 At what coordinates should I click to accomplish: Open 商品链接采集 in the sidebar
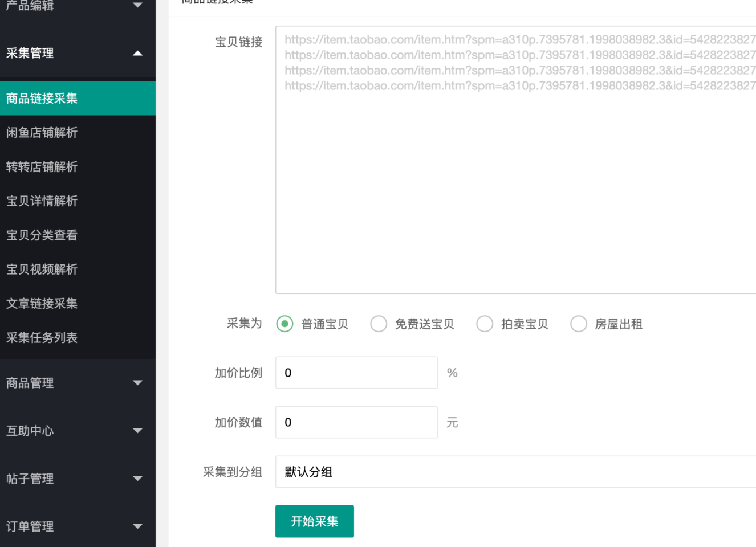[x=78, y=99]
